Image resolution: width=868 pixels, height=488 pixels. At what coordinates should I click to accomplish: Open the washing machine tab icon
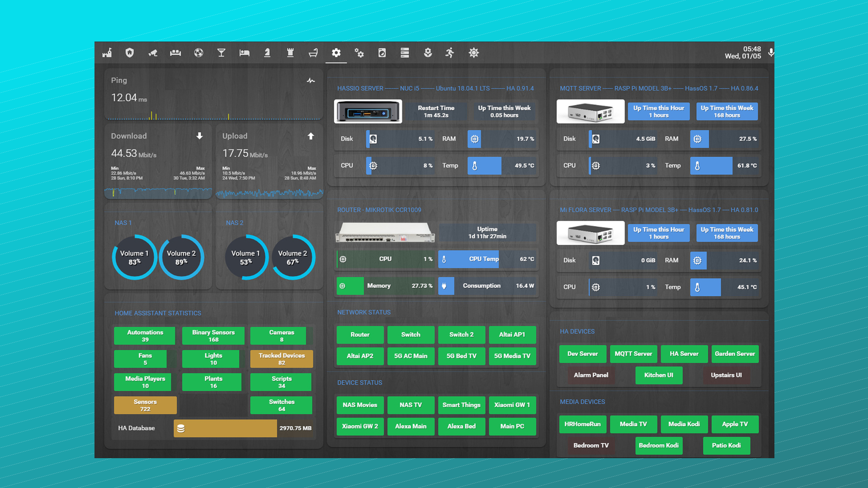click(382, 53)
